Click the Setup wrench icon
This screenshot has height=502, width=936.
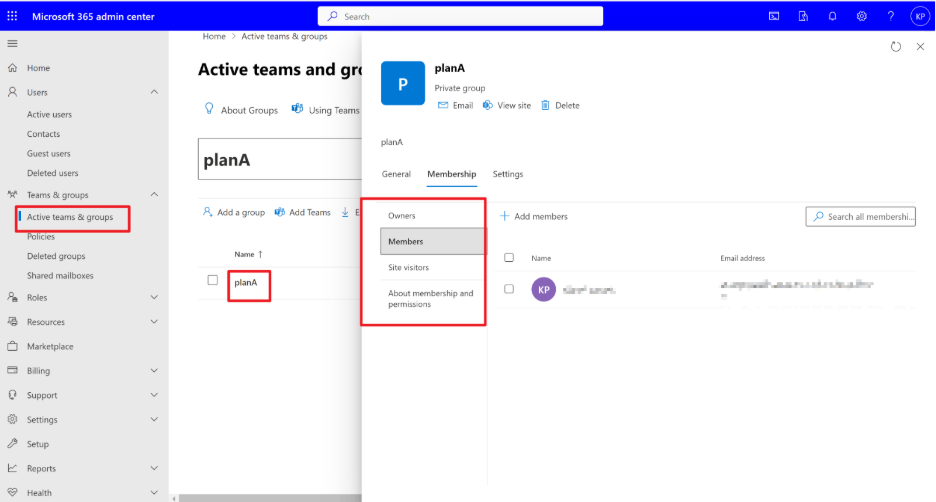(x=12, y=444)
